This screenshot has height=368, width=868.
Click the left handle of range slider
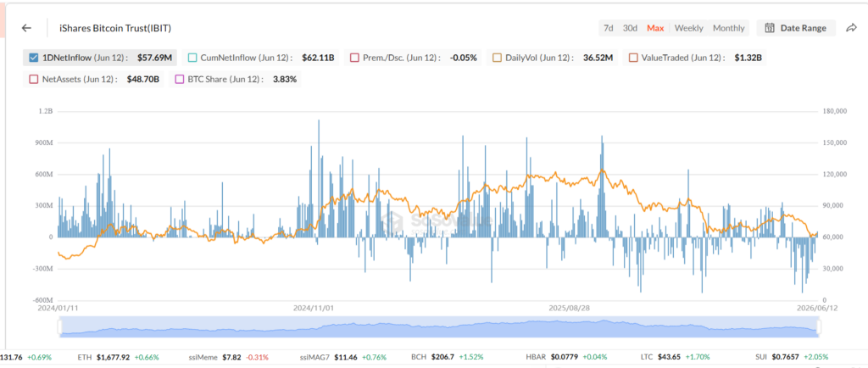(60, 327)
